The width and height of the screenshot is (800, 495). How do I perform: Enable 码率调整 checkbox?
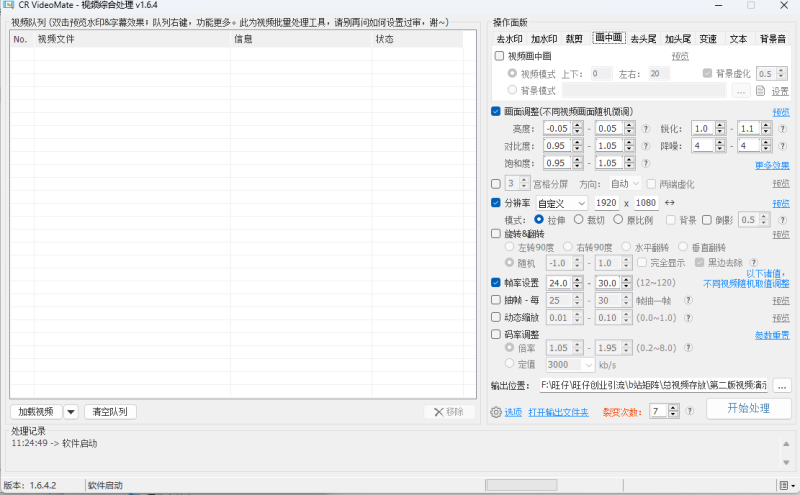(x=495, y=334)
